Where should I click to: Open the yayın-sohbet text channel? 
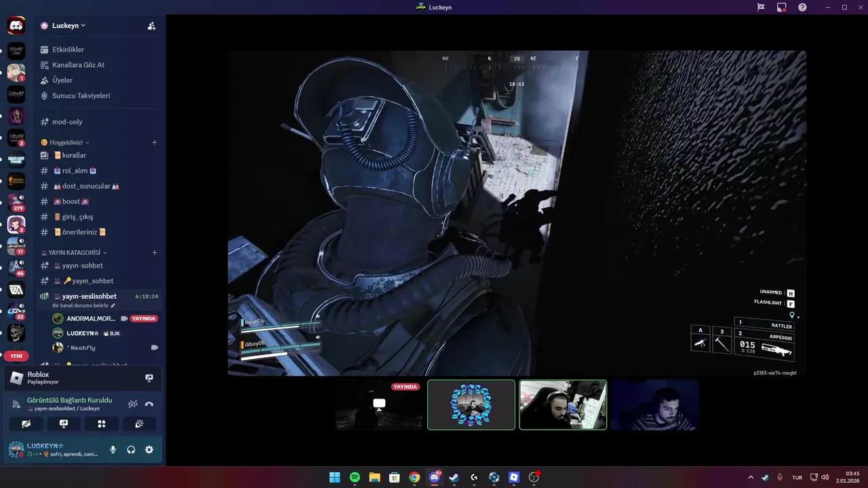click(x=99, y=266)
